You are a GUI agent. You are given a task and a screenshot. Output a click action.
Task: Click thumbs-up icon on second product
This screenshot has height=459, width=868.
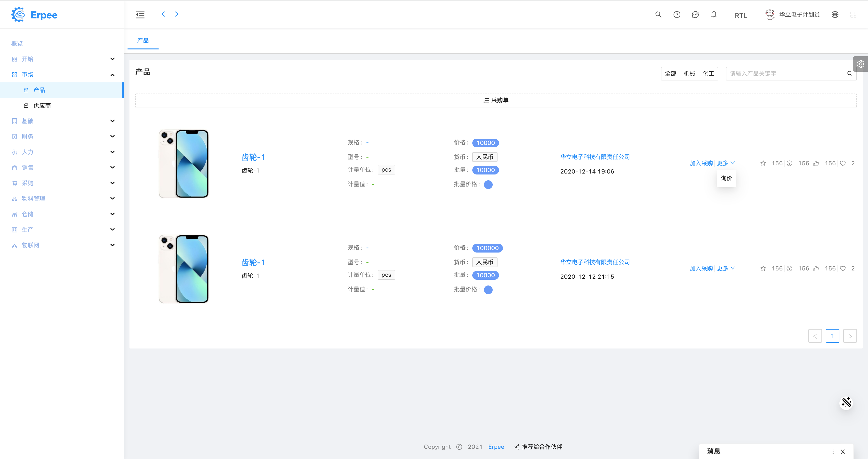816,269
